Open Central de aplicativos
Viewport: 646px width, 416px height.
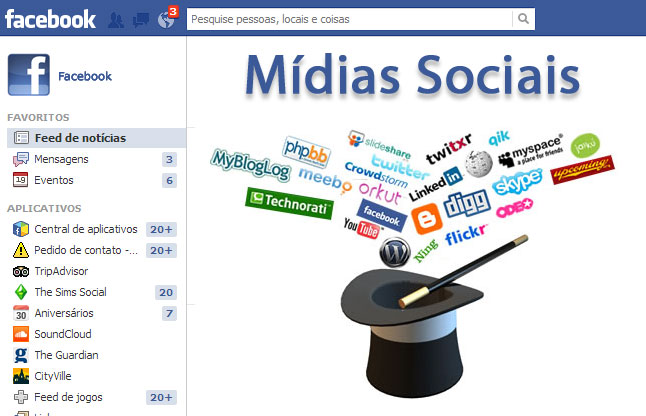86,229
